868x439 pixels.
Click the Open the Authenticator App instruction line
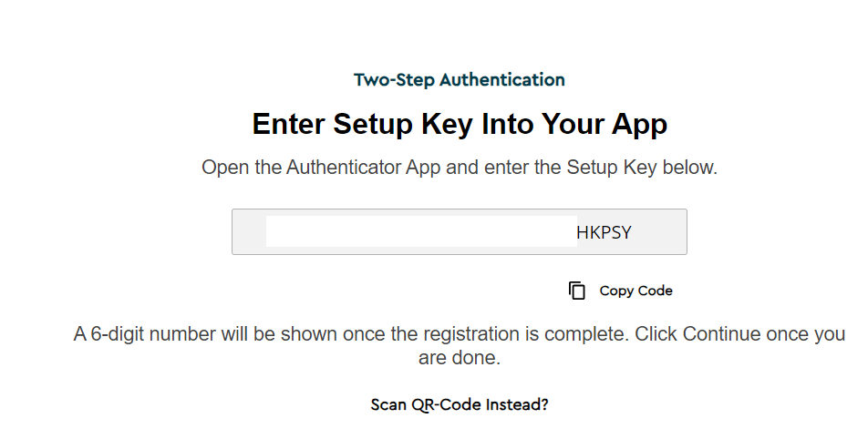(x=460, y=168)
